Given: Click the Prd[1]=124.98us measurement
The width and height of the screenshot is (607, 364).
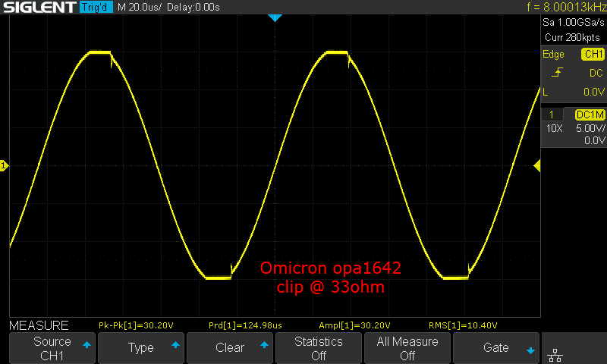Looking at the screenshot, I should [245, 325].
